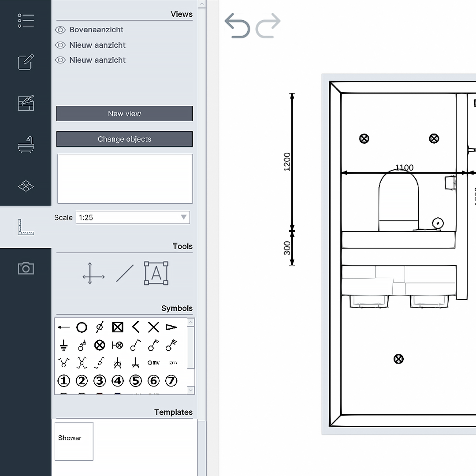Open the project list icon at sidebar top
The height and width of the screenshot is (476, 476).
tap(26, 20)
